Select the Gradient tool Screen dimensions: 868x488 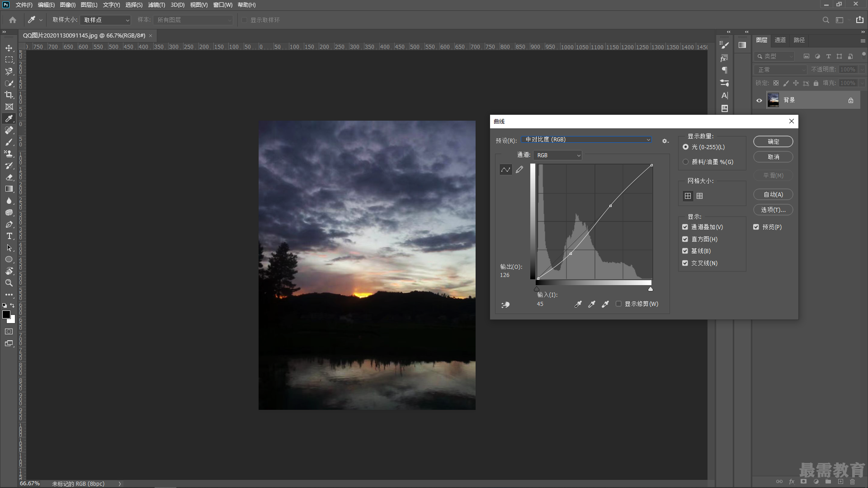9,189
